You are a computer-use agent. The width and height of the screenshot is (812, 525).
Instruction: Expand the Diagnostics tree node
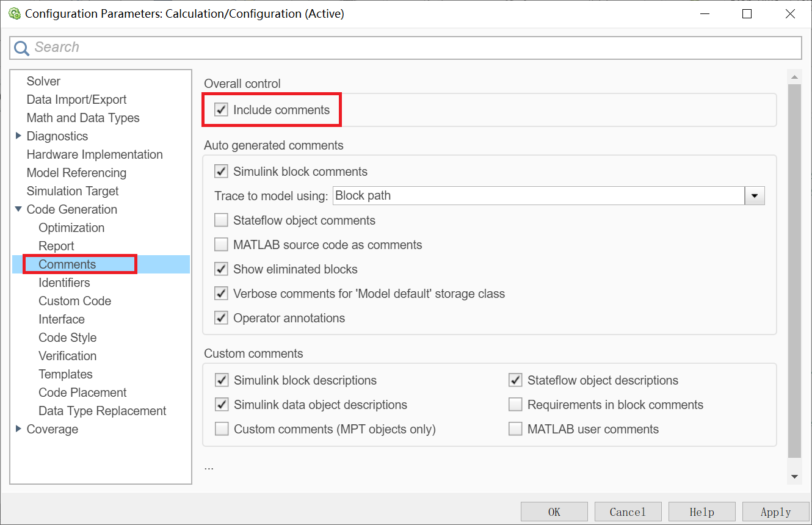[19, 136]
